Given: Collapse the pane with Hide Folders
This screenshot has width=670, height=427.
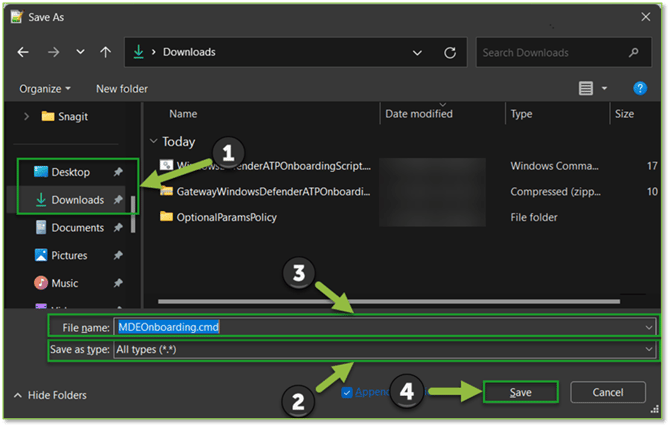Looking at the screenshot, I should [x=50, y=395].
